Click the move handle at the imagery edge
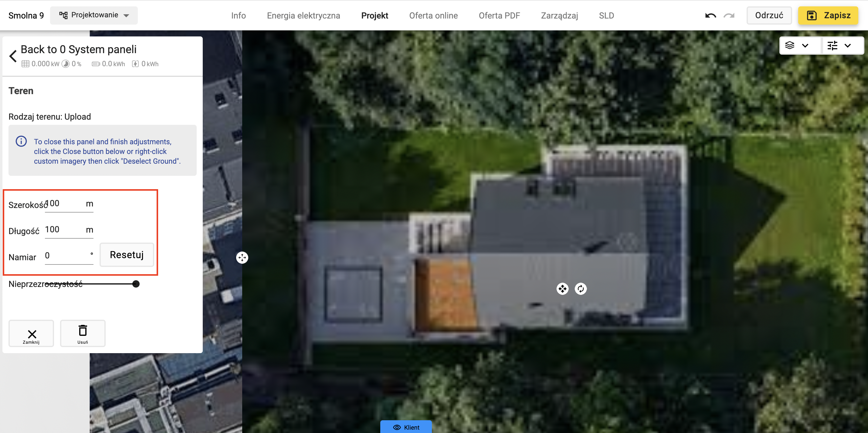 pos(242,257)
